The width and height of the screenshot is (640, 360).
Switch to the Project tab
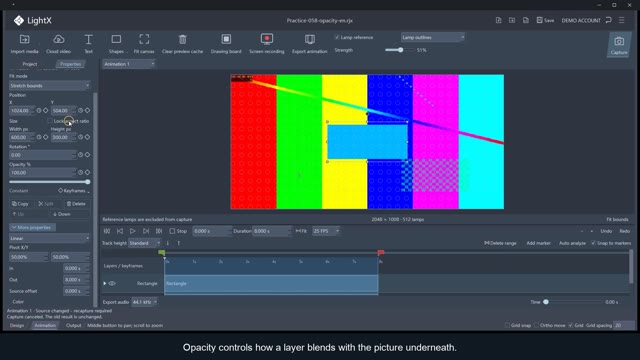click(29, 64)
